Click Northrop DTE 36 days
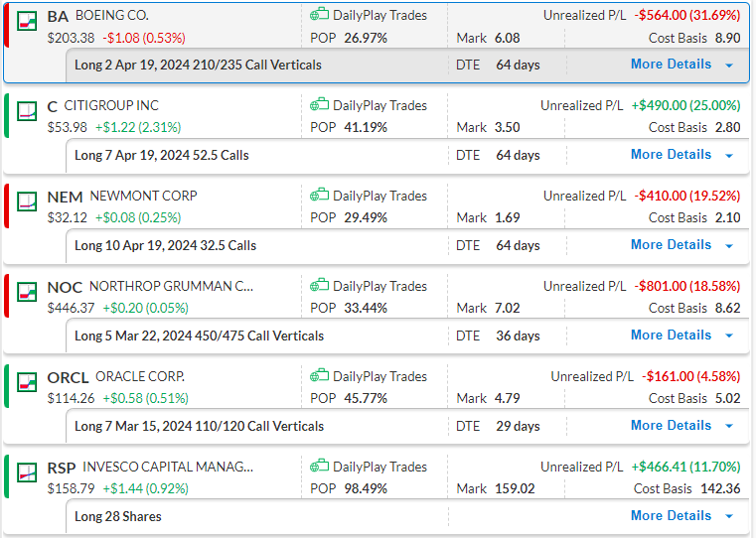The width and height of the screenshot is (756, 538). (518, 336)
